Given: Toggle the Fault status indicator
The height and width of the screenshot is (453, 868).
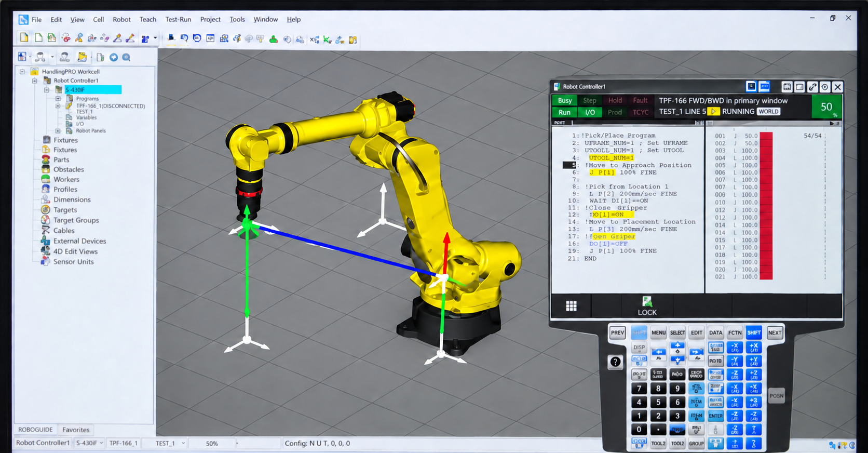Looking at the screenshot, I should pos(640,100).
